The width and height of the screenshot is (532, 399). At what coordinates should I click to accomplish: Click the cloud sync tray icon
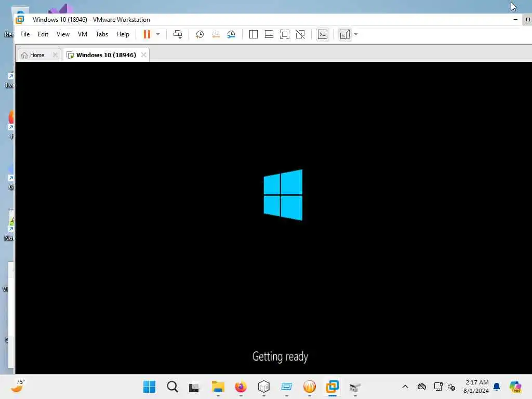[422, 387]
